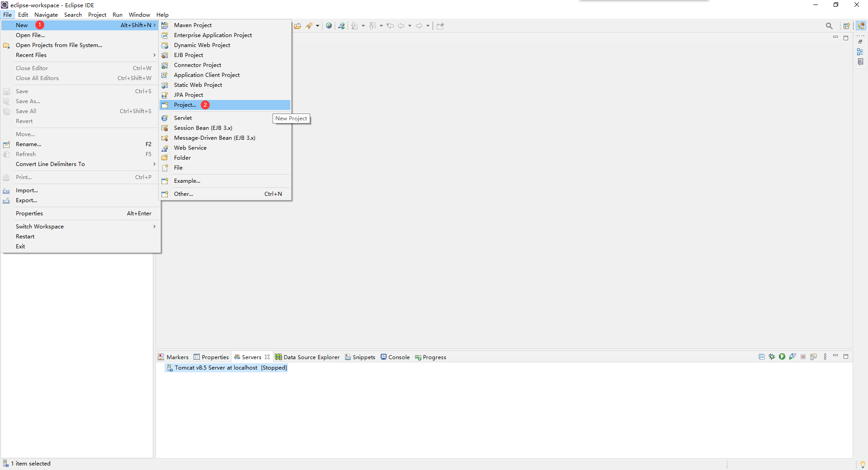868x470 pixels.
Task: Launch the Web Services Explorer icon
Action: 342,26
